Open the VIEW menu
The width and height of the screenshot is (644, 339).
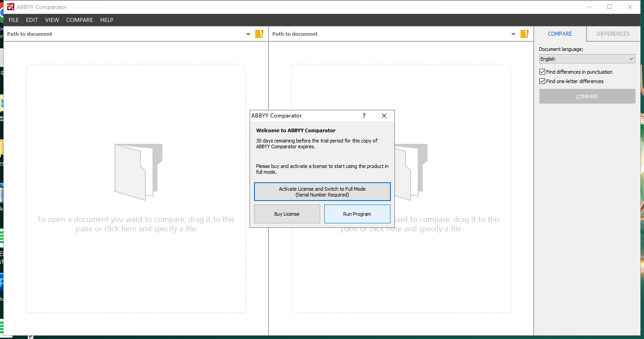click(x=52, y=20)
